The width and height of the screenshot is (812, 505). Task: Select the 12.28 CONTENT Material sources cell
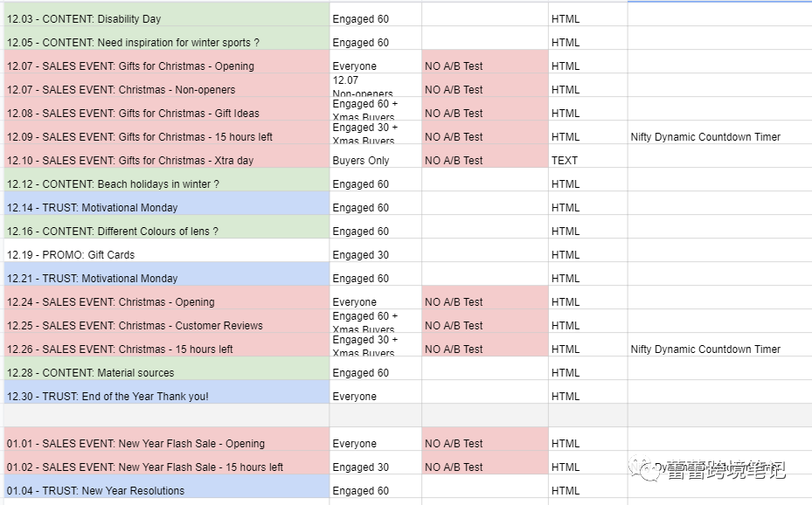(167, 369)
